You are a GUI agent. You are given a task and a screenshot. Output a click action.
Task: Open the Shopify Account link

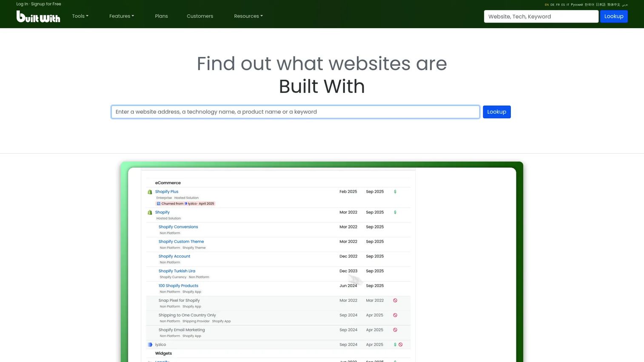coord(174,257)
